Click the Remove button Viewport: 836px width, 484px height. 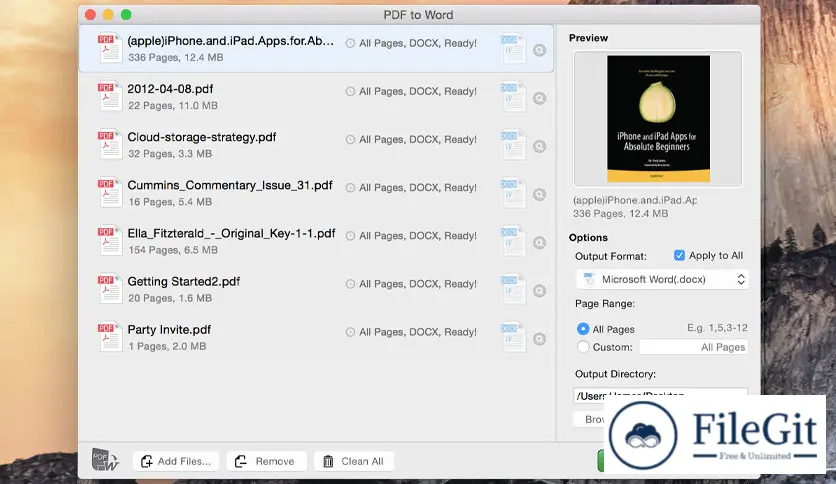tap(267, 461)
